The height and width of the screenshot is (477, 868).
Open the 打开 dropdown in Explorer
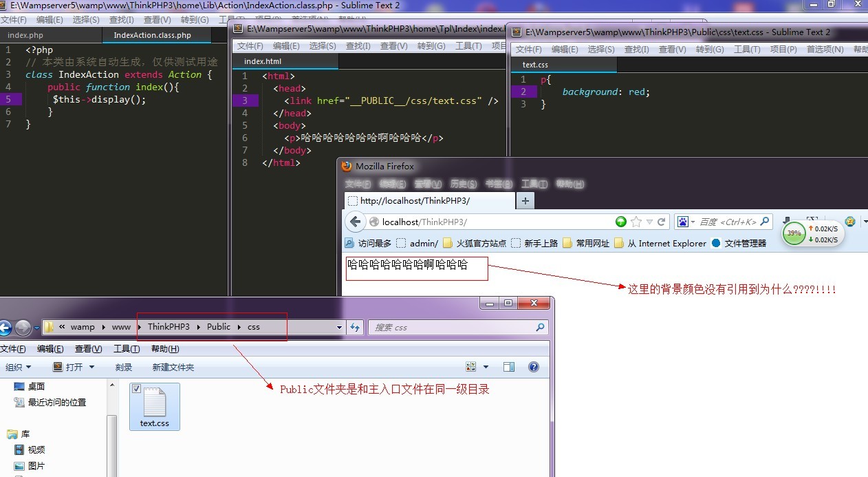77,366
